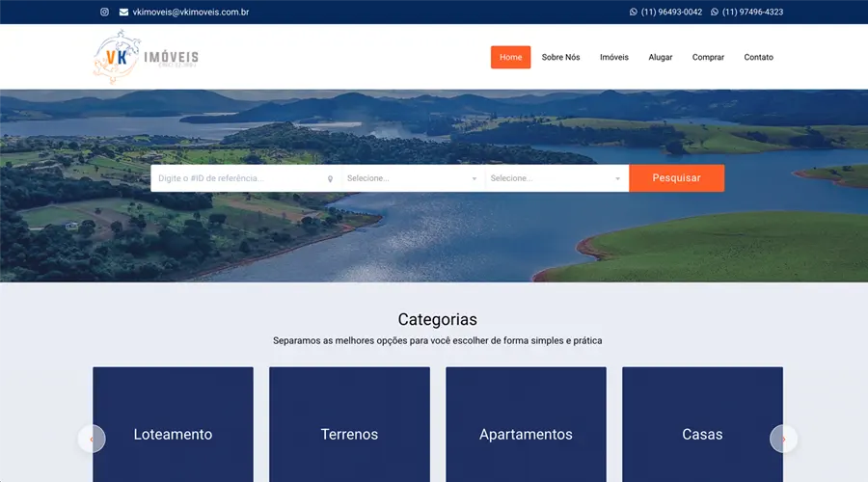Image resolution: width=868 pixels, height=482 pixels.
Task: Click WhatsApp icon beside 96493-0042
Action: pos(634,13)
